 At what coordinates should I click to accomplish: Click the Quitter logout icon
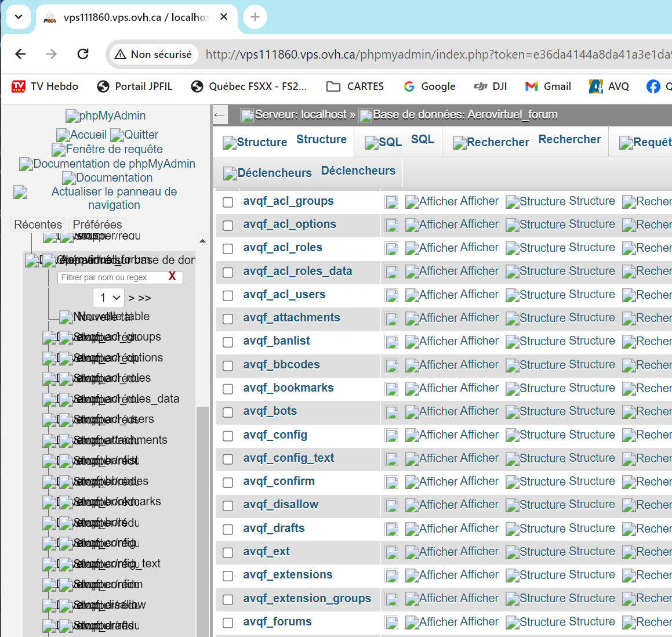134,135
